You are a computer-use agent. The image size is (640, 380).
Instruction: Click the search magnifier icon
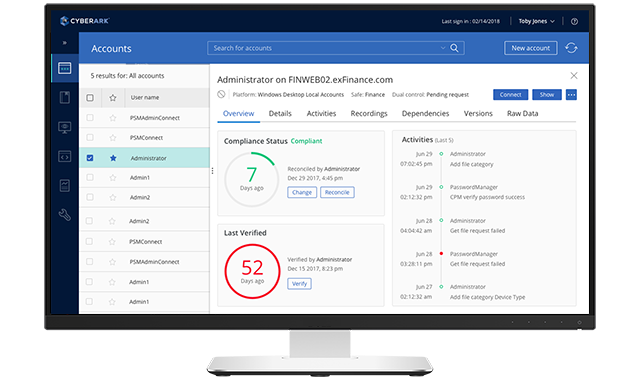[454, 48]
